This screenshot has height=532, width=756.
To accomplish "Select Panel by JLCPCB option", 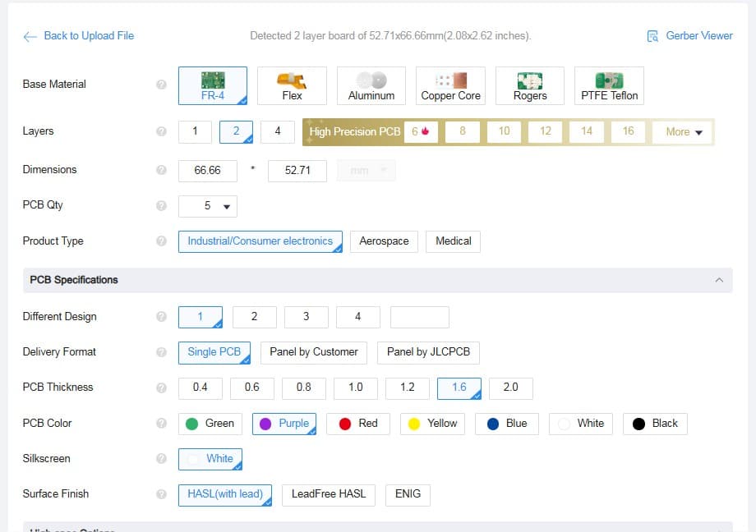I will (x=428, y=352).
